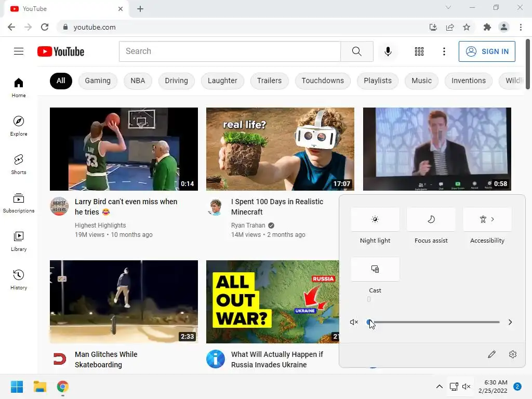The height and width of the screenshot is (399, 532).
Task: Open Library in the sidebar
Action: pos(19,241)
